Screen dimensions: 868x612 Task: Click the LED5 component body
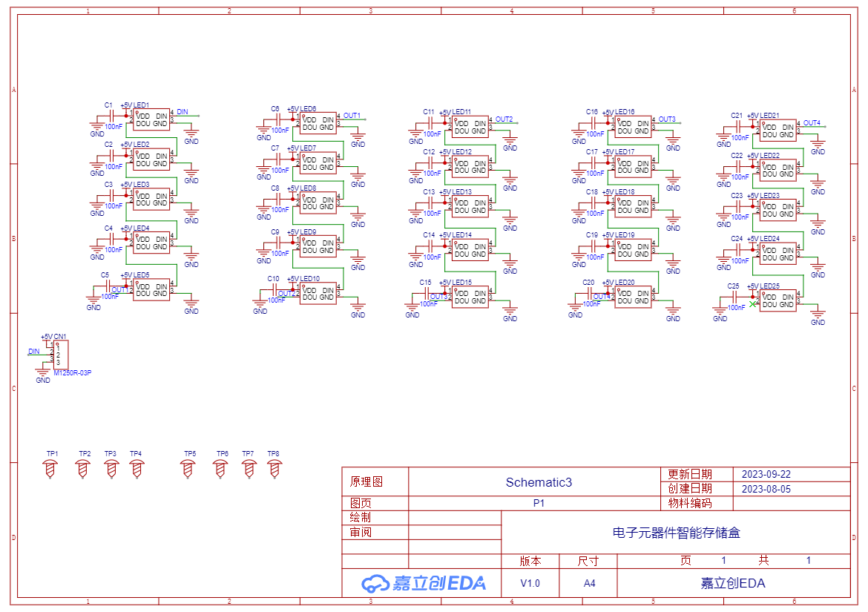pos(151,290)
